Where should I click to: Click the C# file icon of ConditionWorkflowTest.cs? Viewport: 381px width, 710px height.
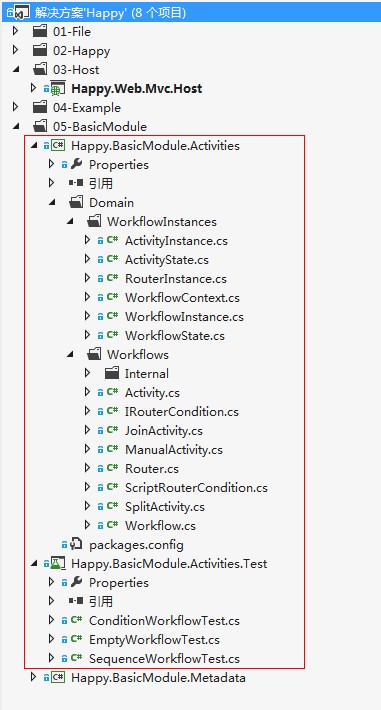(x=77, y=620)
